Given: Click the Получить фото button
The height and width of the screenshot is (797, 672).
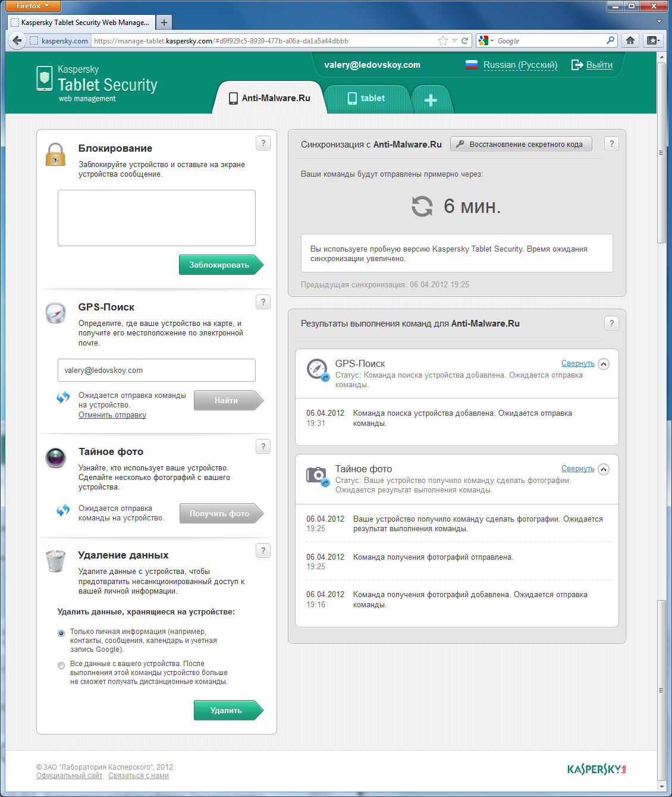Looking at the screenshot, I should coord(221,513).
